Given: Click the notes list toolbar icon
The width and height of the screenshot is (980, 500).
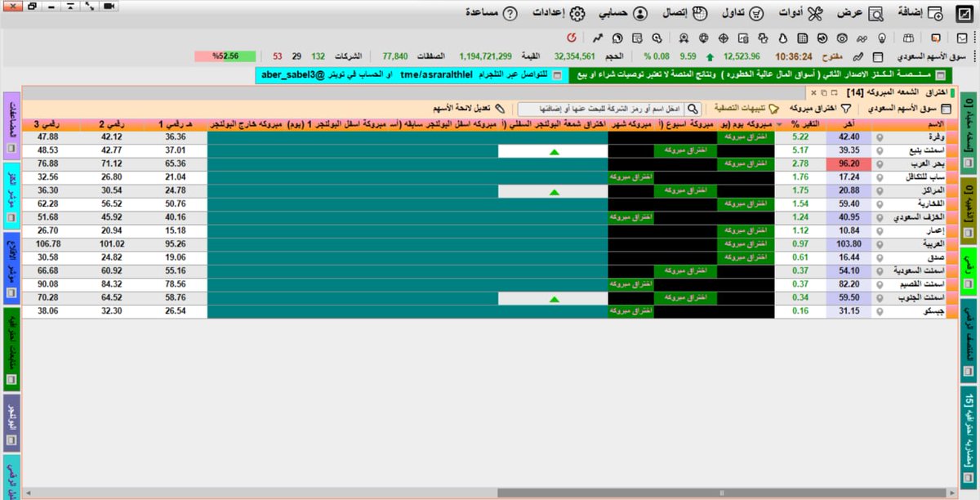Looking at the screenshot, I should click(x=637, y=38).
